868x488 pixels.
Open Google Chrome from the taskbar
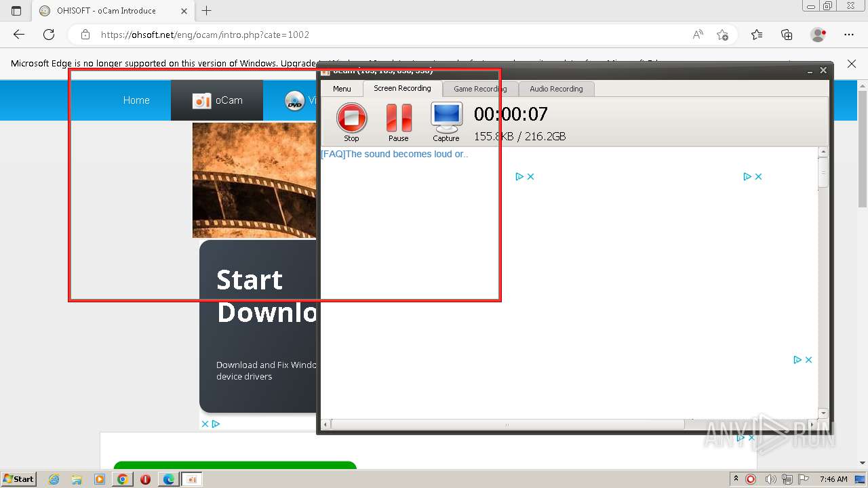coord(123,479)
